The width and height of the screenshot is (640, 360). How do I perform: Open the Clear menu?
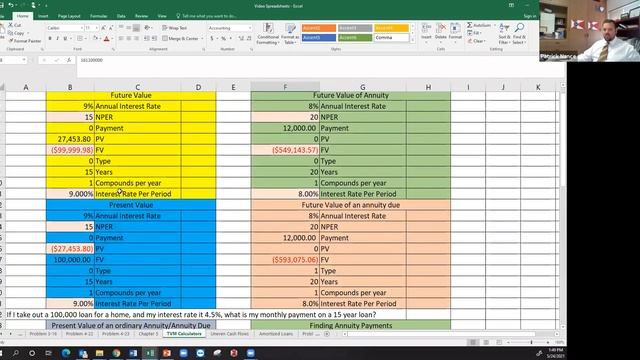pyautogui.click(x=476, y=41)
